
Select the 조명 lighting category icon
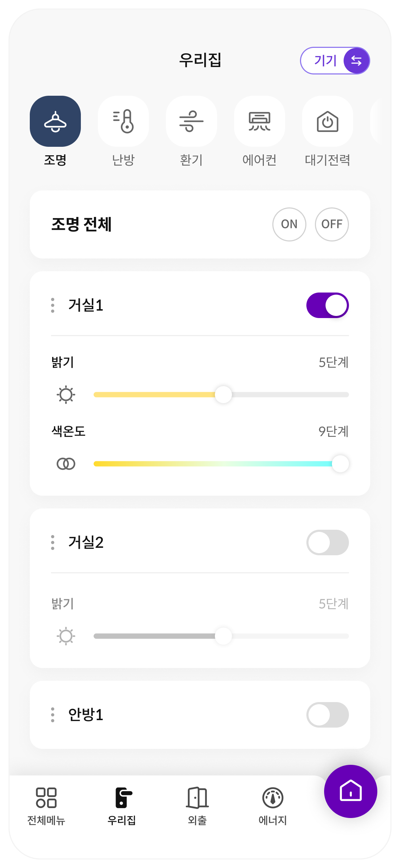click(x=55, y=121)
